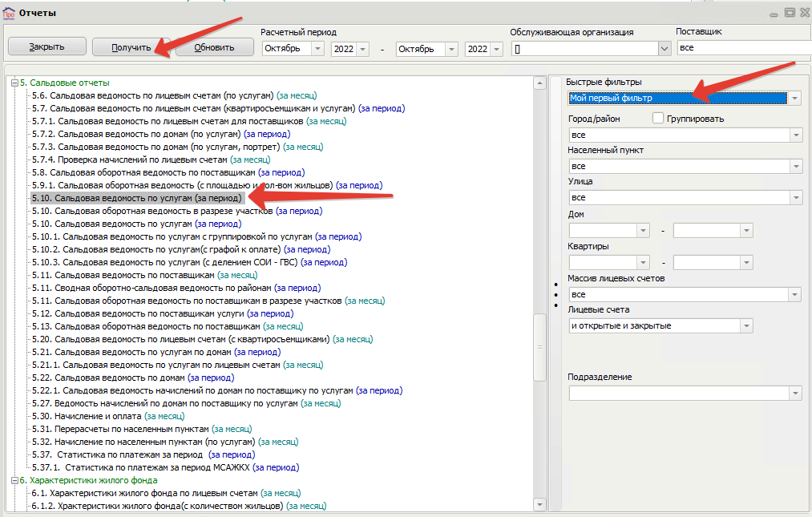Select 5.11 Сводная оборотно-сальдовая ведомость по районам
This screenshot has height=517, width=812.
176,288
